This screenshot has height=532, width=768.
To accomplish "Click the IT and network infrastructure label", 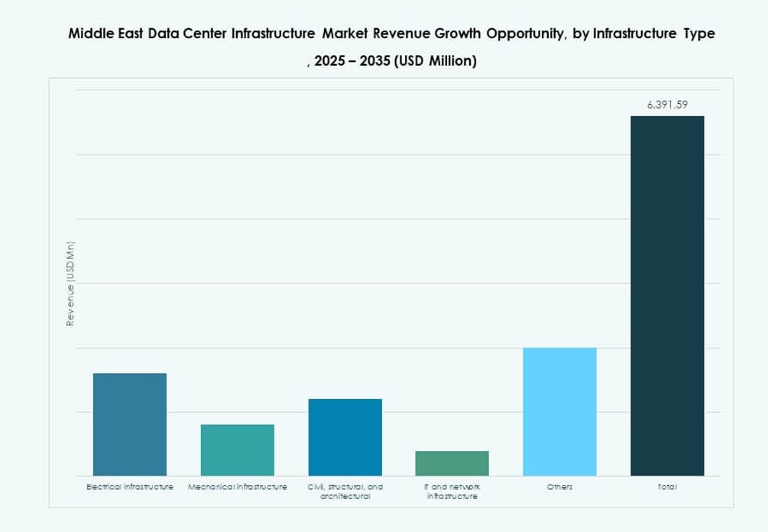I will point(451,489).
